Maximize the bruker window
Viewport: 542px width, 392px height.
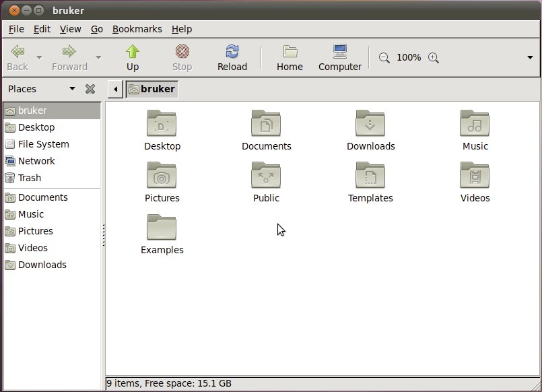(x=39, y=10)
